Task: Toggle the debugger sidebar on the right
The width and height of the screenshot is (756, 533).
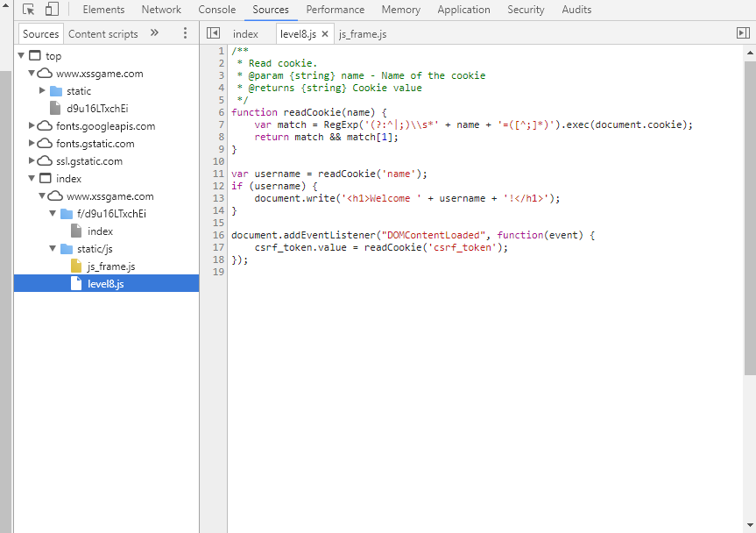Action: 743,33
